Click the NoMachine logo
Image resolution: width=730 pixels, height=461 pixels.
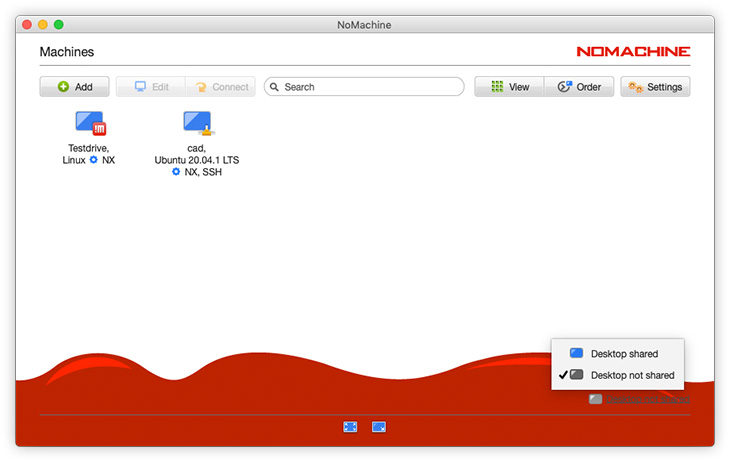click(632, 51)
